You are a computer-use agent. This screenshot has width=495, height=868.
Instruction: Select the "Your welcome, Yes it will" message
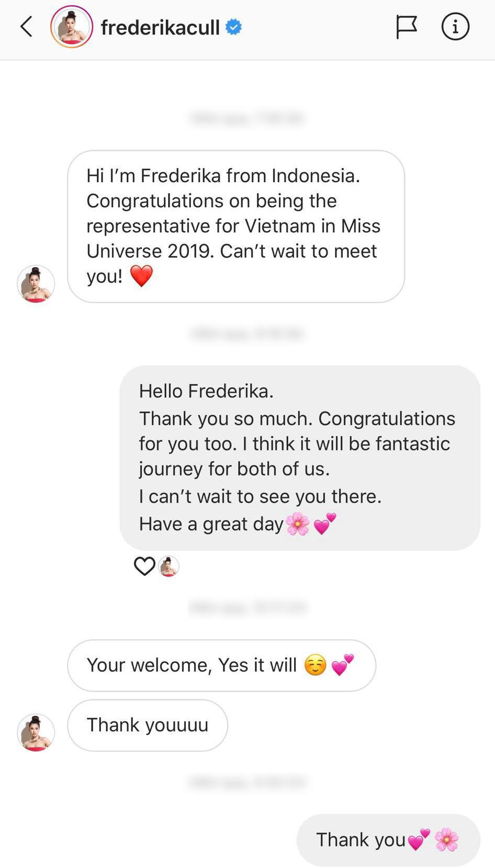pyautogui.click(x=221, y=665)
